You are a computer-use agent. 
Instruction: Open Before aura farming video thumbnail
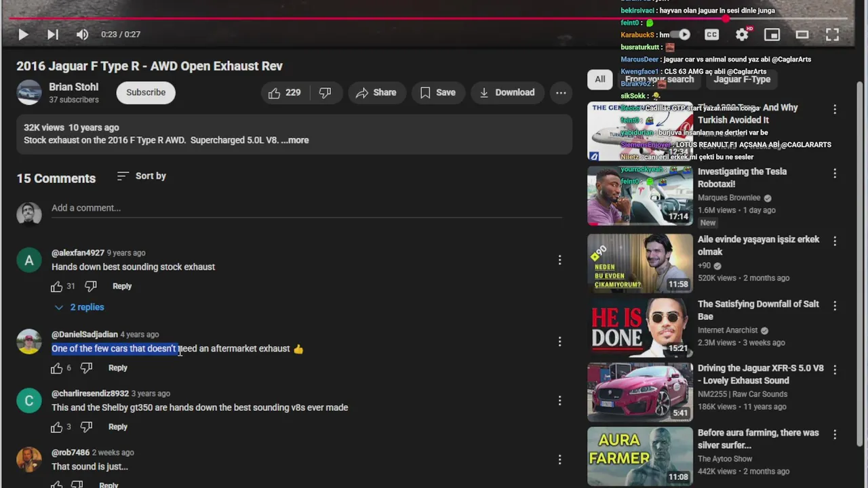click(640, 456)
